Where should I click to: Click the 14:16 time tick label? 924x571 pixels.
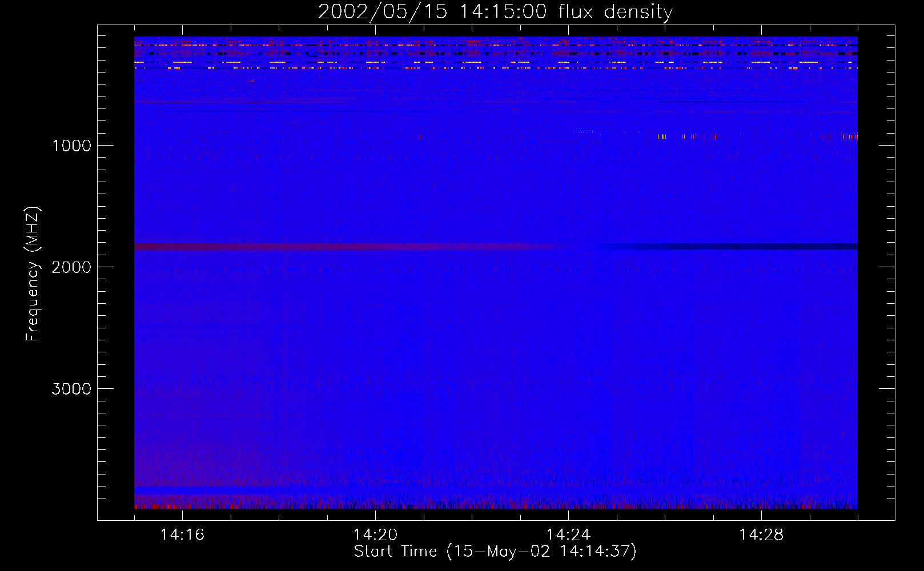pos(182,535)
